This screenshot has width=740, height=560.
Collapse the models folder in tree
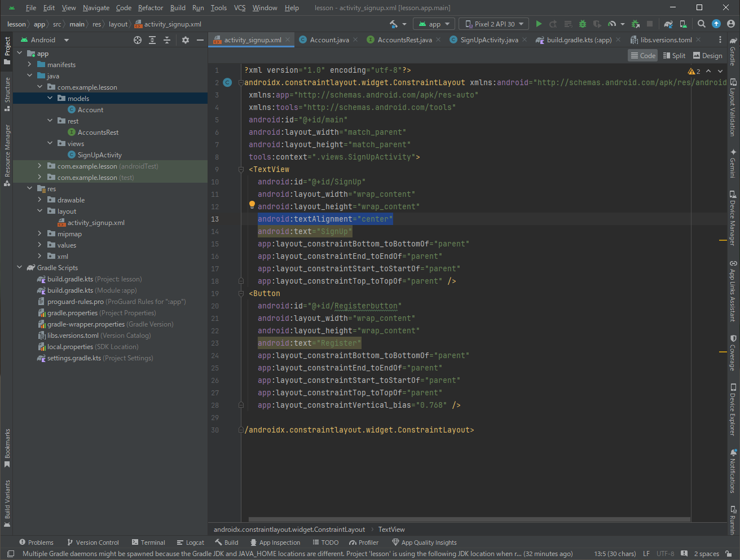(x=50, y=98)
